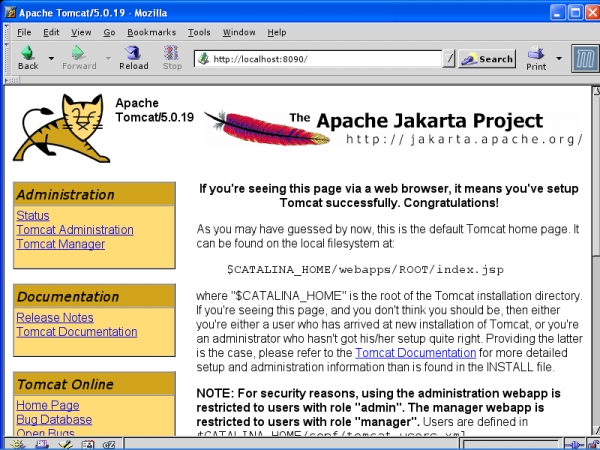Image resolution: width=600 pixels, height=450 pixels.
Task: Click the $CATALINA_HOME/webapps/ROOT/index.jsp path text
Action: [365, 270]
